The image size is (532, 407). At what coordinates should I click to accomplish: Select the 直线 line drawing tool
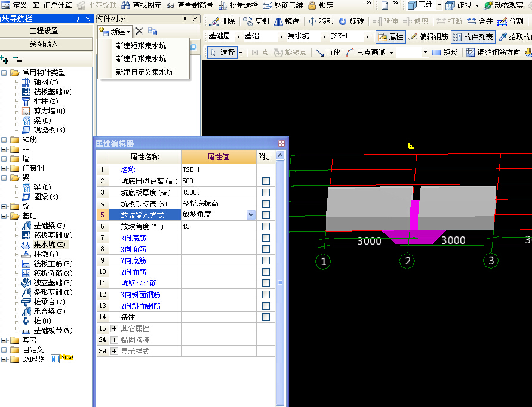[x=328, y=53]
